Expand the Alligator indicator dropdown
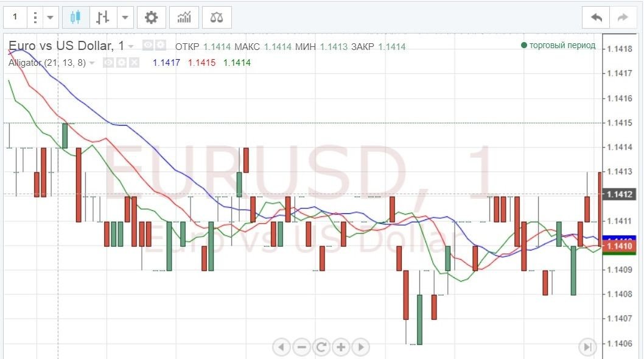 pos(92,63)
